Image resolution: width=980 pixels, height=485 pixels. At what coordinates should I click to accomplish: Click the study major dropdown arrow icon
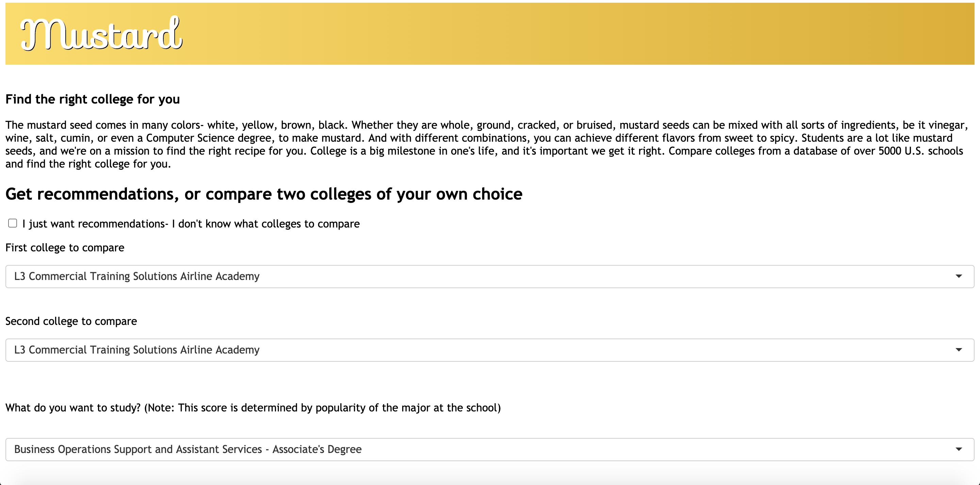(x=958, y=450)
